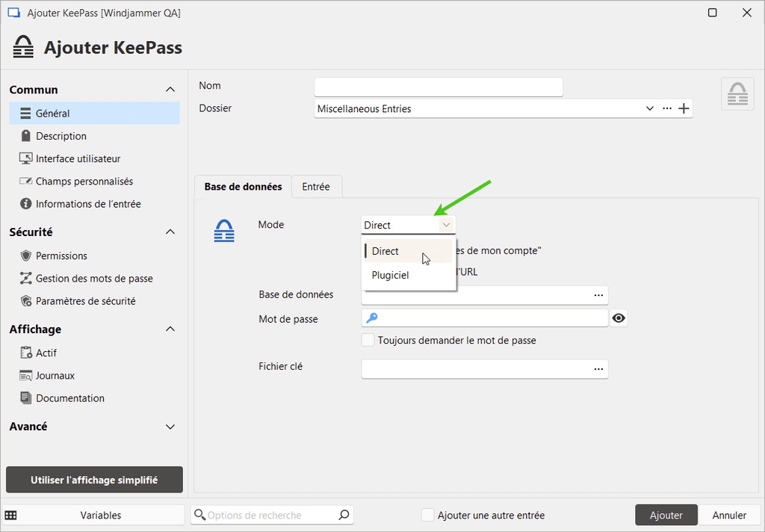Screen dimensions: 765x532
Task: Check Ajouter une autre entrée
Action: point(427,515)
